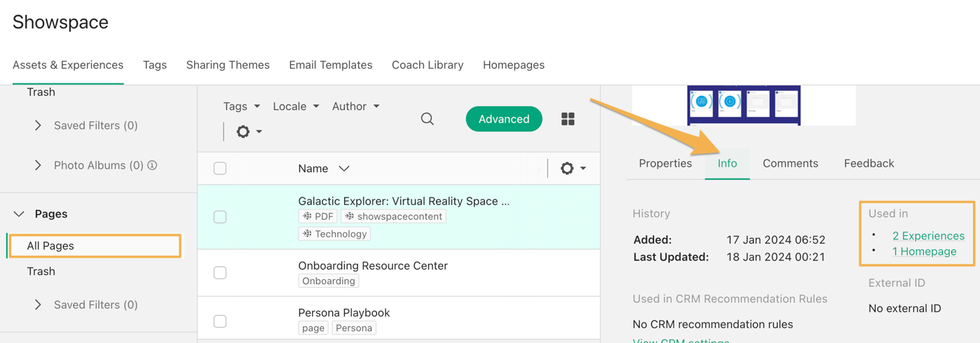Open Trash above the Photo Albums section

[41, 92]
